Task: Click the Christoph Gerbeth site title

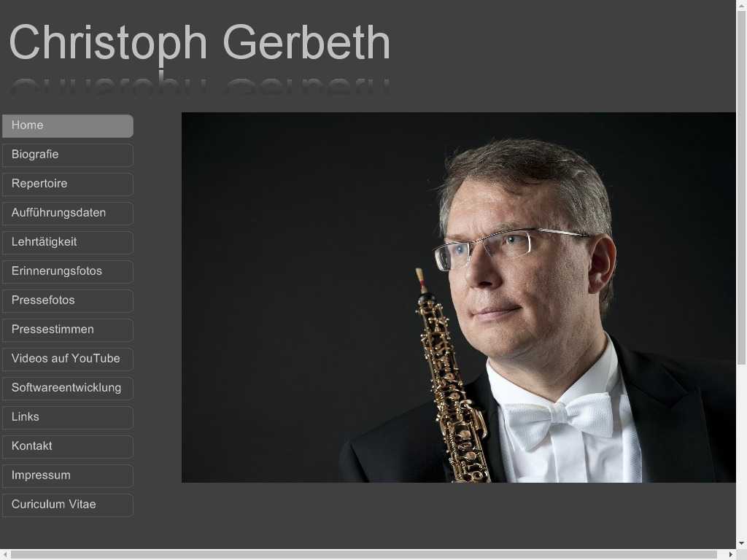Action: 200,43
